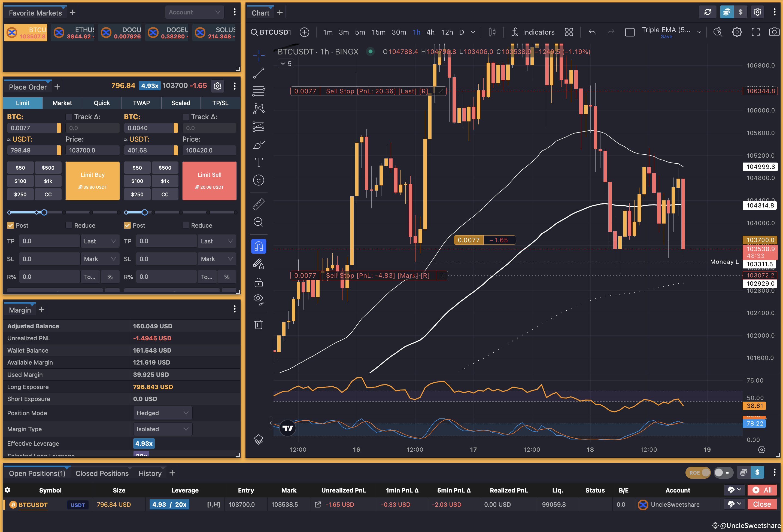Close All positions button
Viewport: 783px width, 532px height.
[x=762, y=490]
